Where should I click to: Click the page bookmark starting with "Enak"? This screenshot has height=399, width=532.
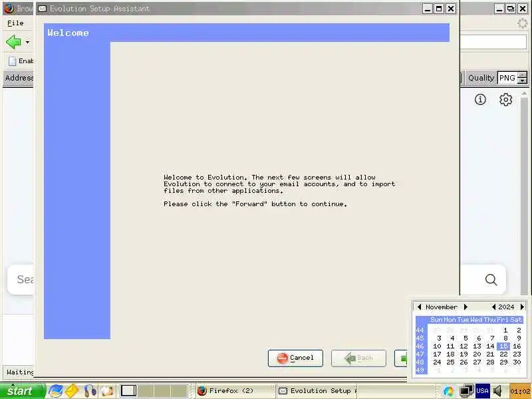point(21,61)
